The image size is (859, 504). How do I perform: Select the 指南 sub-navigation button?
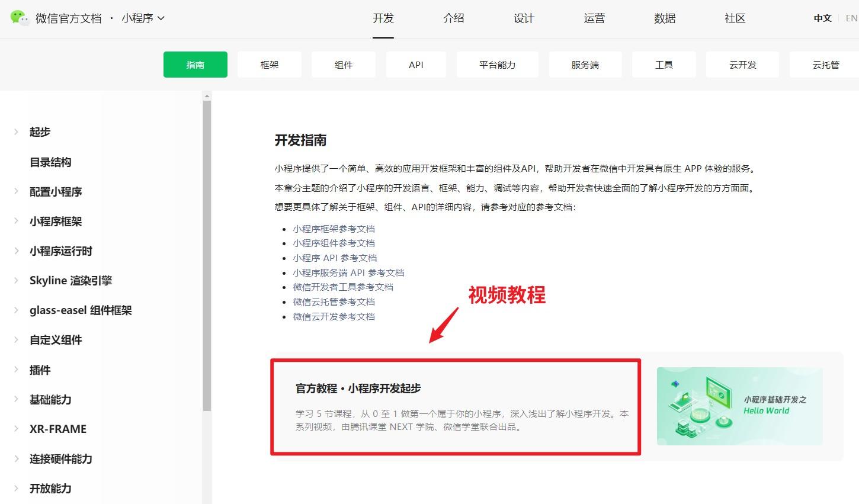tap(195, 65)
